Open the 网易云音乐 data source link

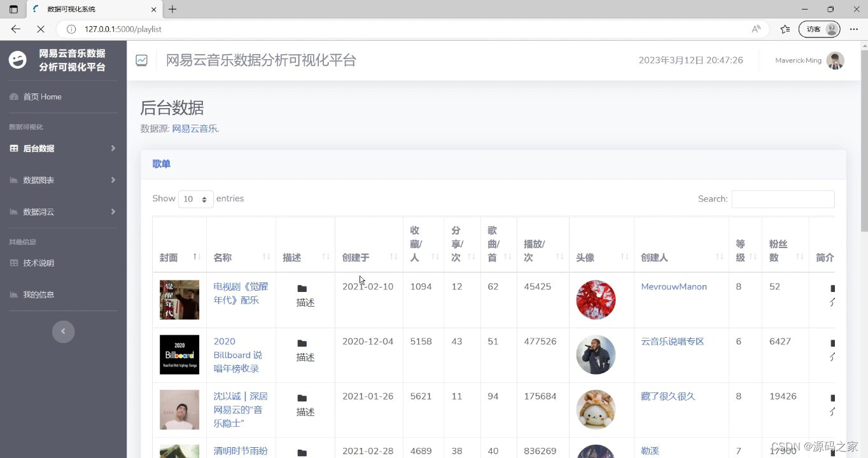pos(195,128)
